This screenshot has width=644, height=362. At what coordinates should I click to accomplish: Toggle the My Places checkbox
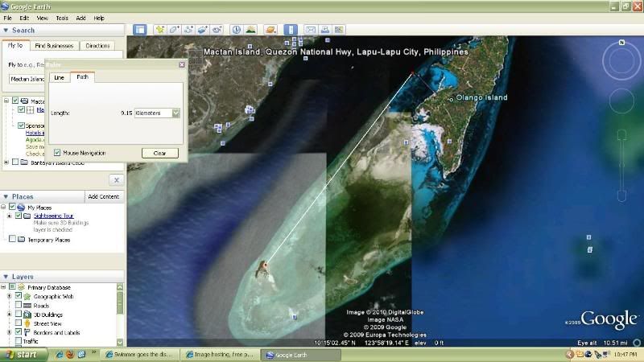pos(12,207)
